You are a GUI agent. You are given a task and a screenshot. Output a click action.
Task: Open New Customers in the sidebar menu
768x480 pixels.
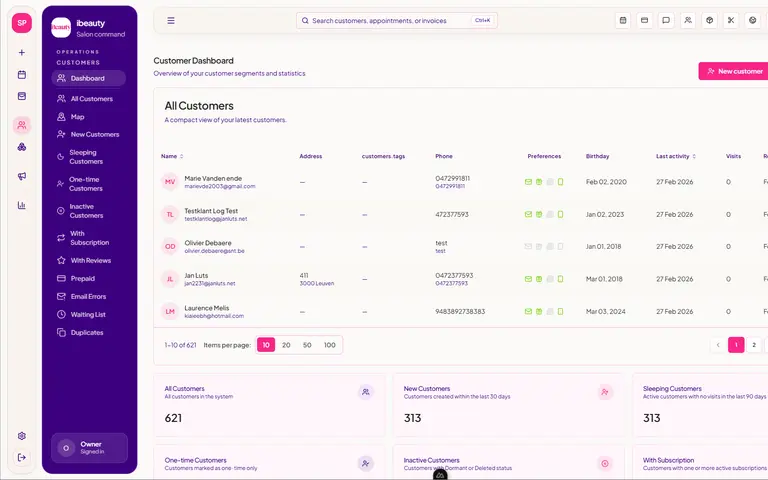[88, 134]
